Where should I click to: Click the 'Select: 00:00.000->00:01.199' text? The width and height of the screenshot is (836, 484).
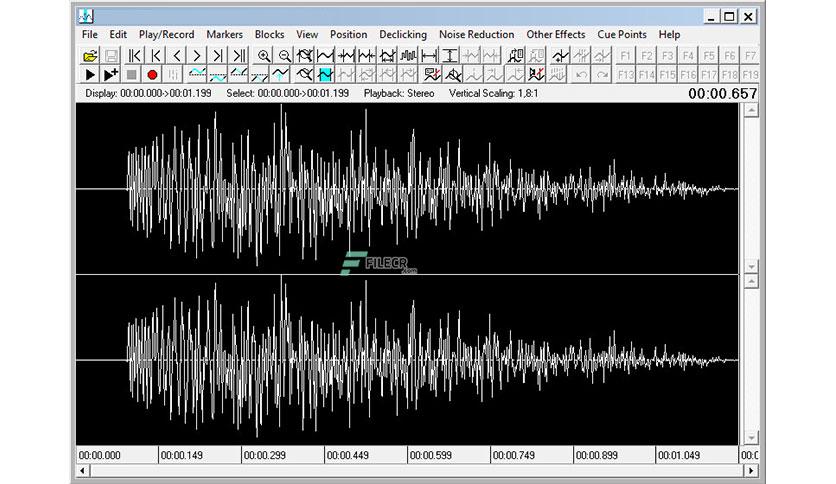[x=287, y=93]
